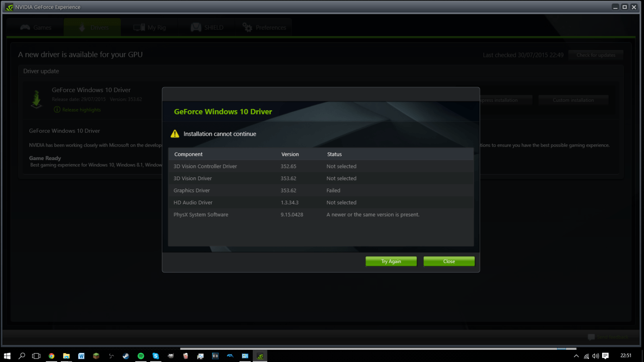Click the warning triangle in the error dialog

pyautogui.click(x=176, y=133)
